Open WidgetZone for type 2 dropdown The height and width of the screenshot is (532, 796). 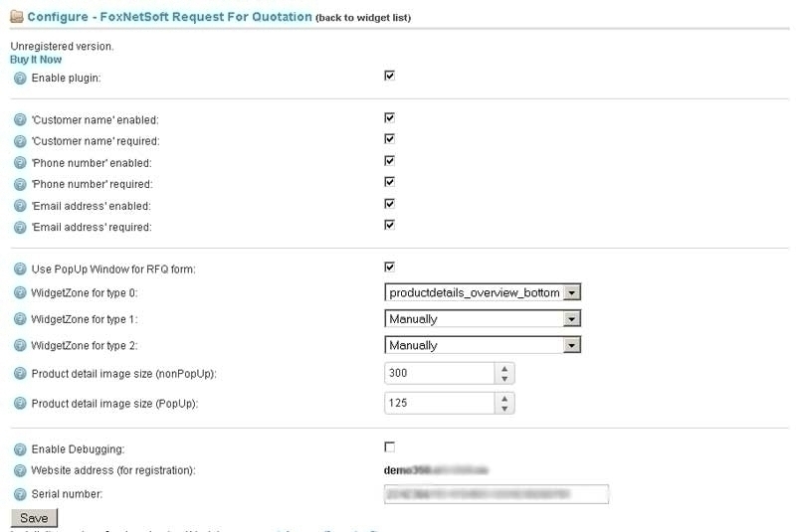[x=483, y=345]
